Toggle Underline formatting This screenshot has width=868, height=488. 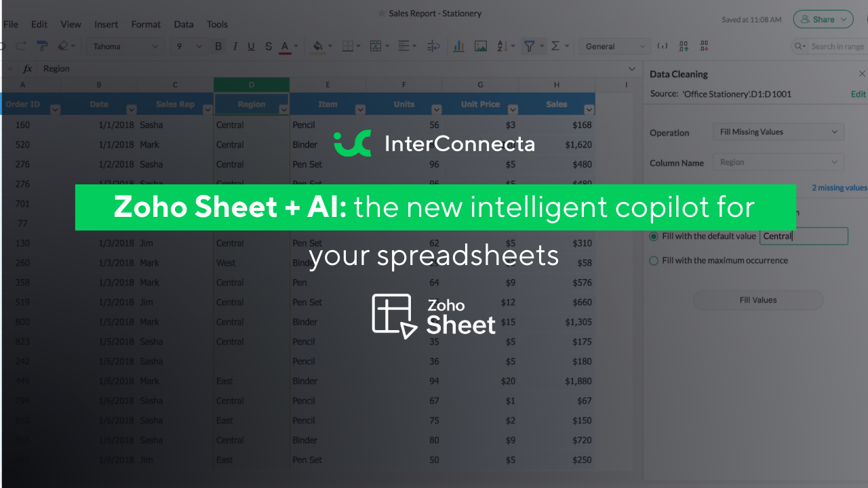click(x=251, y=46)
